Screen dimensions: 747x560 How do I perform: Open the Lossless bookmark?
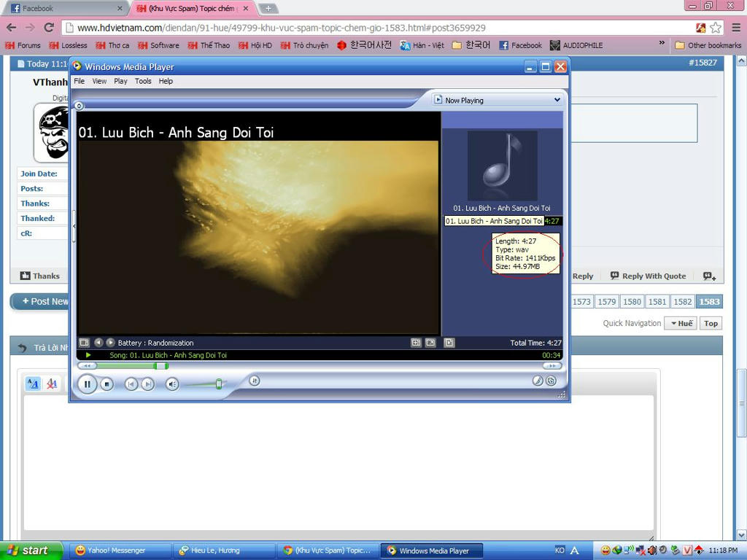(68, 45)
